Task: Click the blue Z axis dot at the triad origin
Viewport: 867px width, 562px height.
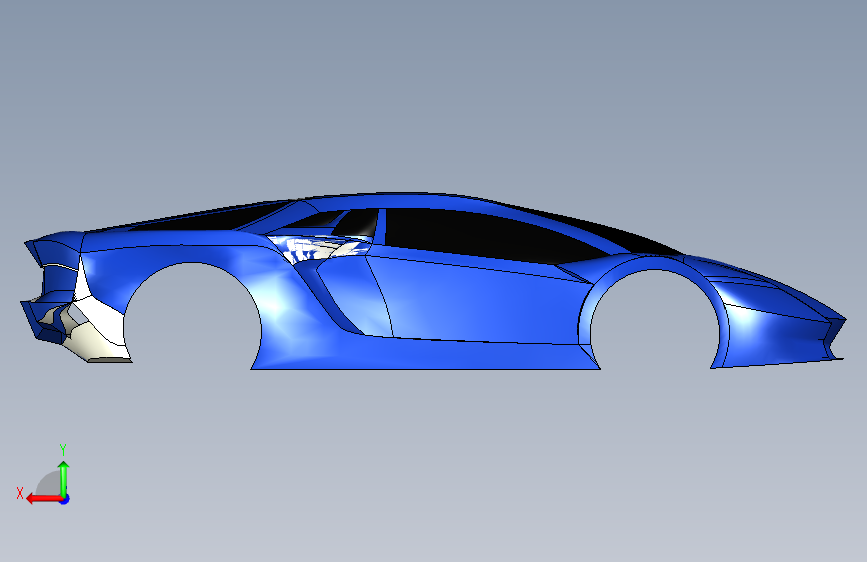Action: click(x=65, y=499)
